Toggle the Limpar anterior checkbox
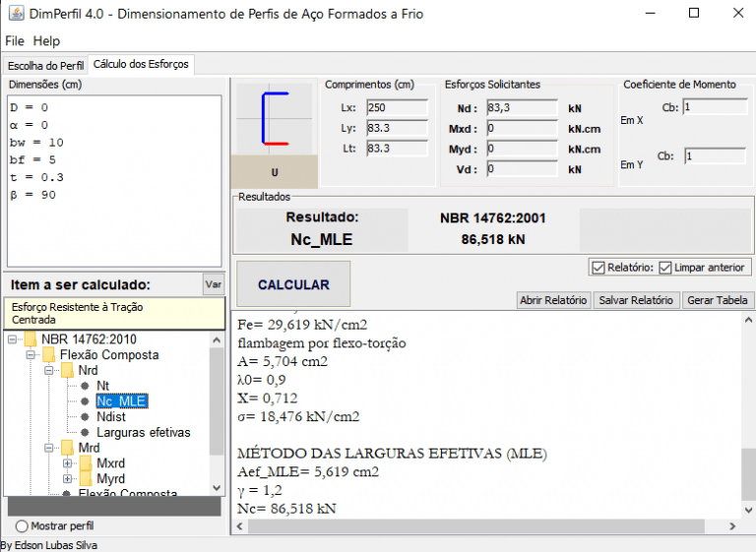Screen dimensions: 756x552 [664, 268]
